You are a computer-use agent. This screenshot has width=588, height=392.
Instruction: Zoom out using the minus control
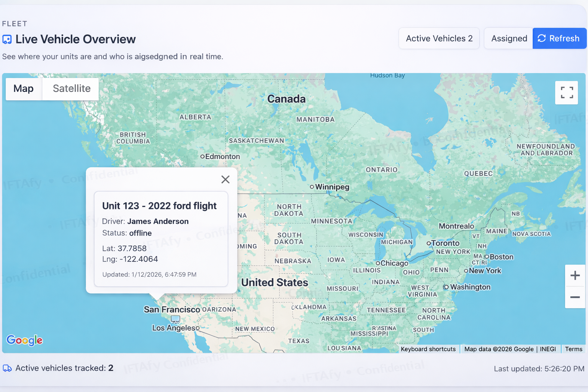(x=575, y=297)
